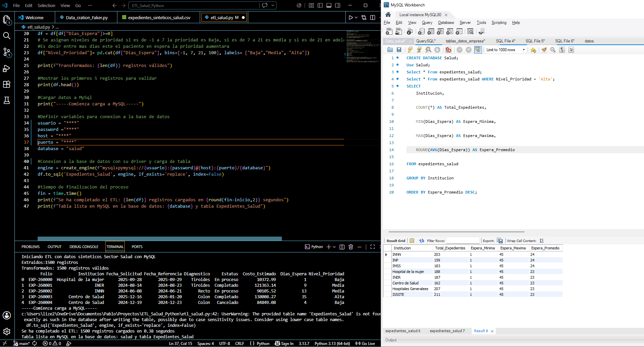The width and height of the screenshot is (644, 347).
Task: Select the expedientes_salud 7 result tab
Action: tap(447, 331)
